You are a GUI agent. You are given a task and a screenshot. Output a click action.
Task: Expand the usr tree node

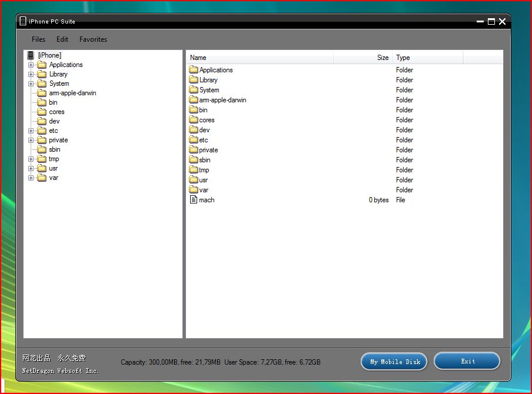[x=31, y=169]
